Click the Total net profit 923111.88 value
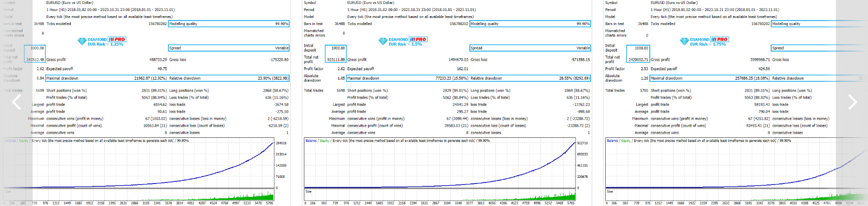Image resolution: width=868 pixels, height=206 pixels. pyautogui.click(x=336, y=60)
